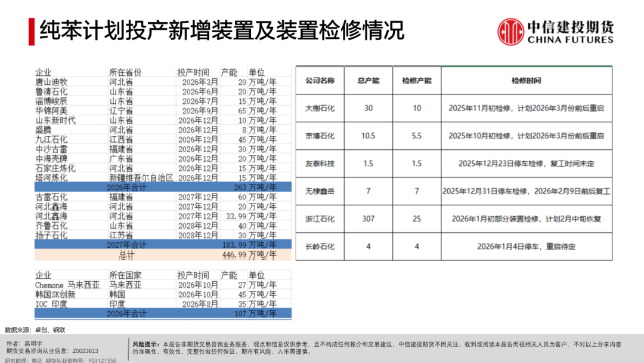Select 2026年1月初部分装置检修 schedule cell
Viewport: 644px width, 363px height.
click(527, 219)
